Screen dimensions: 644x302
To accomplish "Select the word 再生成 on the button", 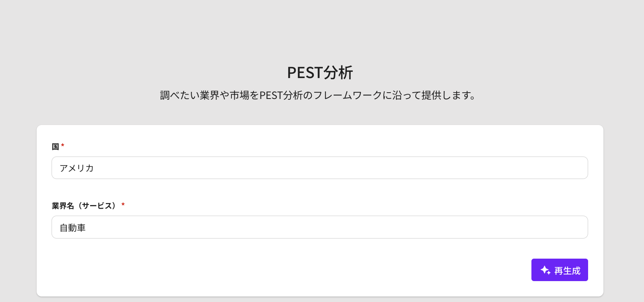I will 567,271.
